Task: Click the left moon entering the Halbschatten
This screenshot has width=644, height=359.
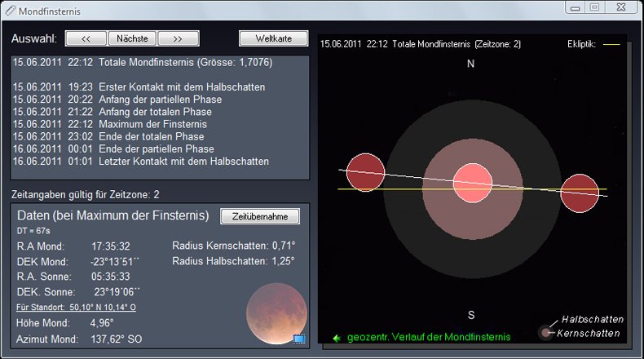Action: [365, 172]
